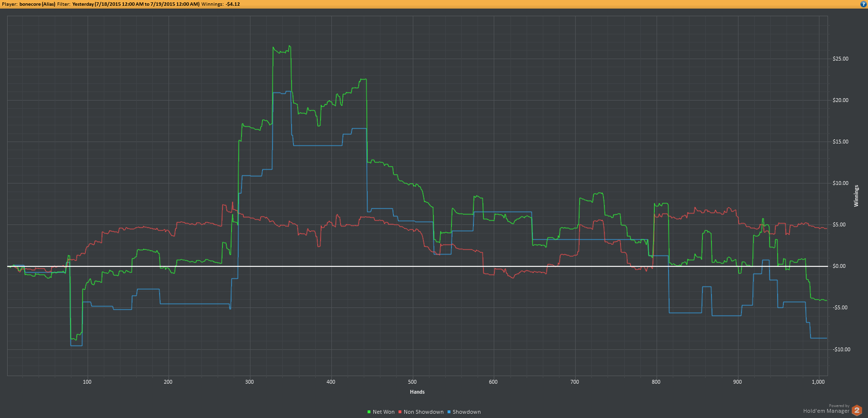Click the "$15.00" y-axis label
This screenshot has width=868, height=418.
pyautogui.click(x=840, y=142)
